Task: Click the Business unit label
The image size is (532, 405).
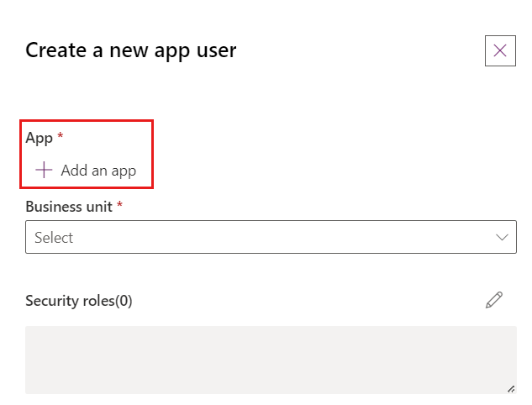Action: [x=69, y=207]
